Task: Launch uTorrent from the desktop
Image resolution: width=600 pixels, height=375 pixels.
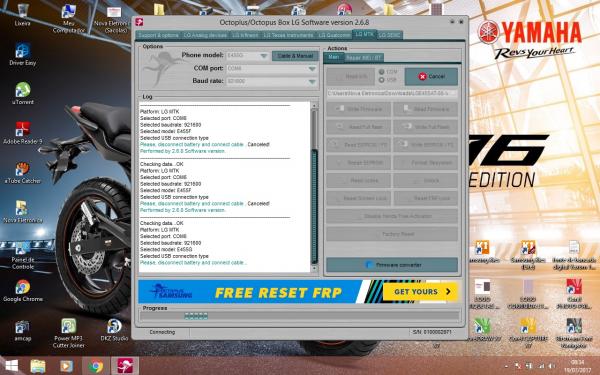Action: [23, 93]
